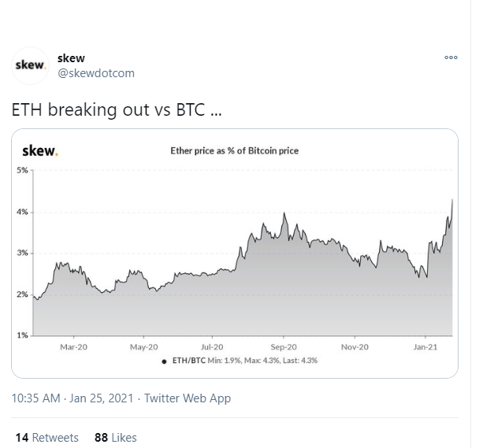This screenshot has height=448, width=483.
Task: View the 88 Likes list
Action: [116, 438]
